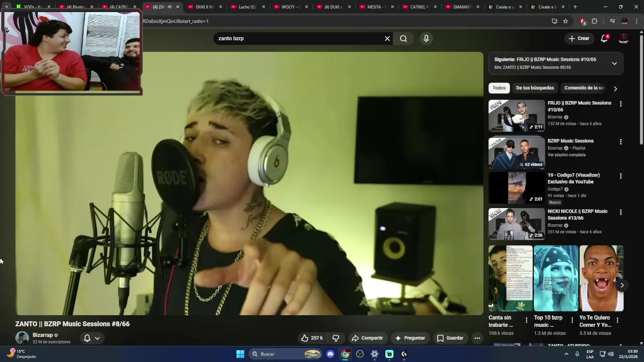Select the 'De tus búsquedas' chip
The height and width of the screenshot is (362, 644).
[x=535, y=88]
